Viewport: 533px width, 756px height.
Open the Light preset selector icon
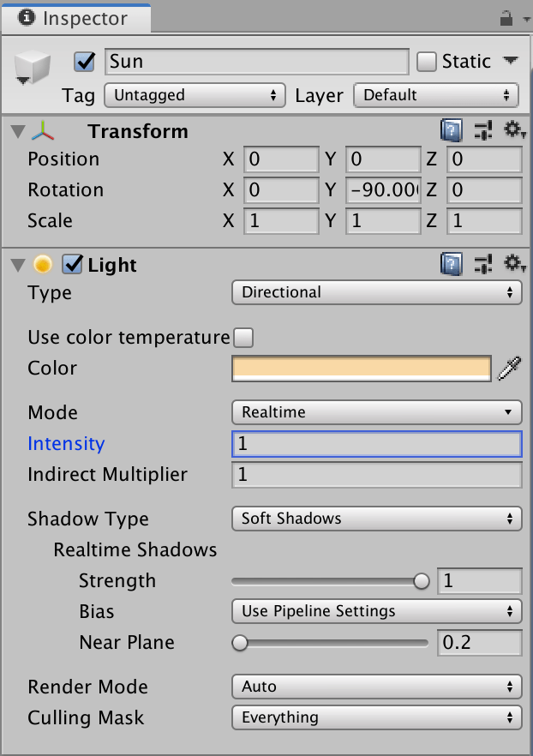tap(482, 265)
